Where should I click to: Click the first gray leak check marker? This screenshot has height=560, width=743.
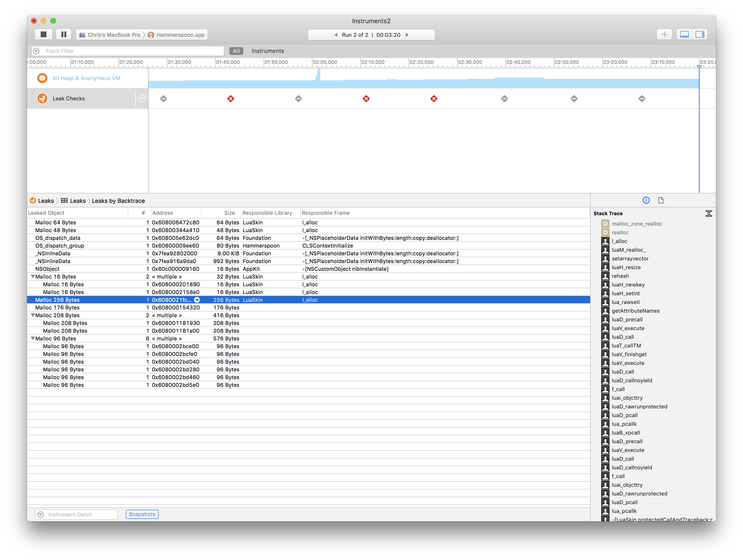[163, 99]
